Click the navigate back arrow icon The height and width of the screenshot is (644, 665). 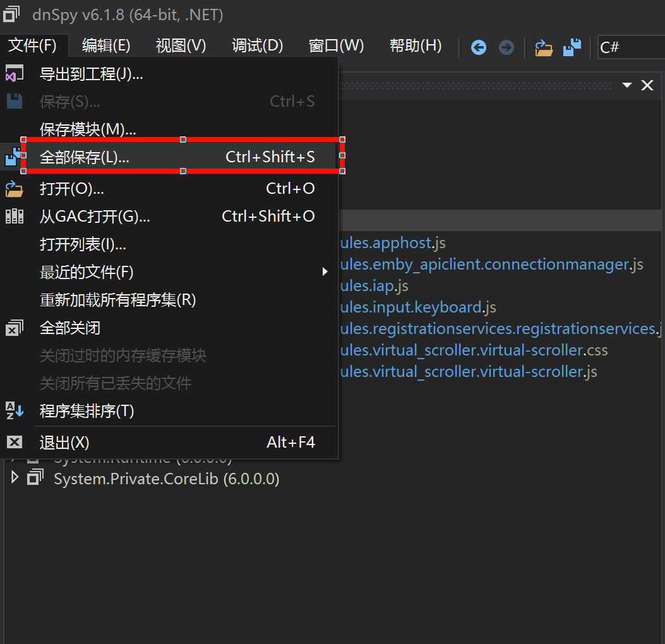[x=479, y=47]
